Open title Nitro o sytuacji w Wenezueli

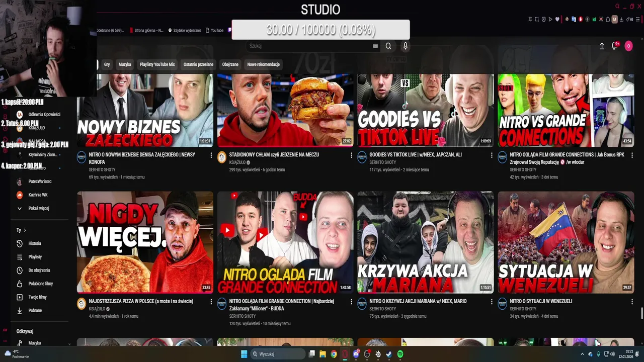541,301
